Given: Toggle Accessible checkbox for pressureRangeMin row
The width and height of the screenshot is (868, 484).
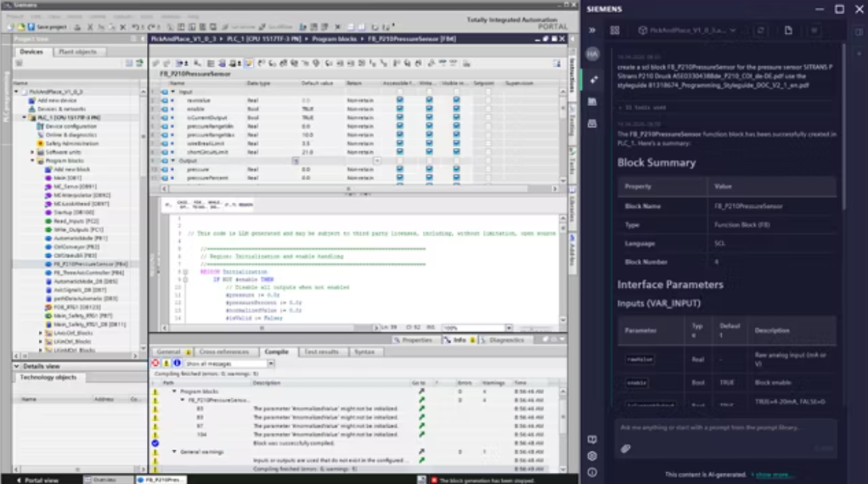Looking at the screenshot, I should [x=399, y=126].
